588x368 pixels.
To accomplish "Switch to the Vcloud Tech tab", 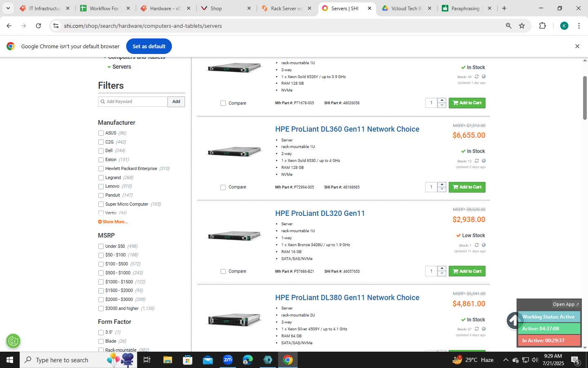I will pyautogui.click(x=406, y=8).
